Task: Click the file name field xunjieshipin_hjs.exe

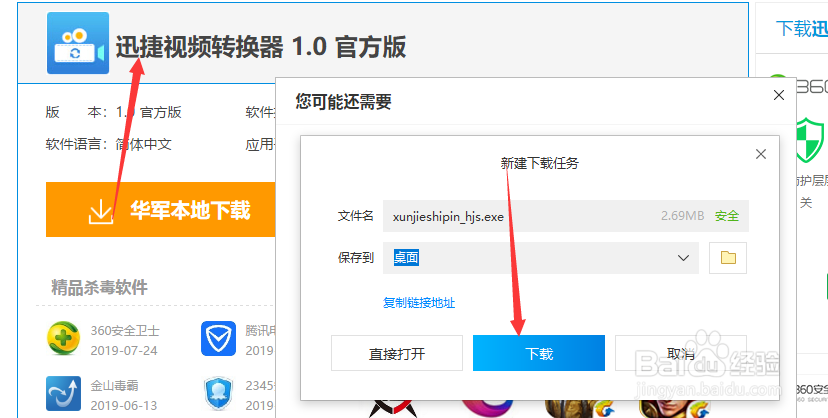Action: coord(566,216)
